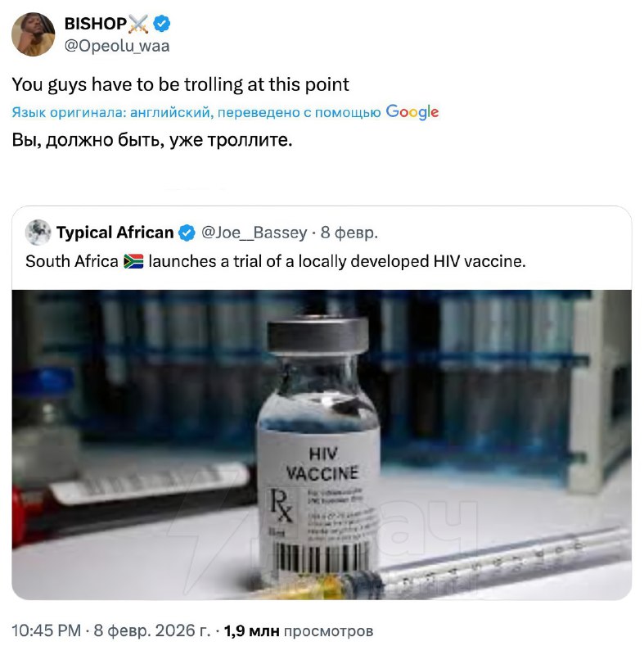Open the Typical African profile name
The image size is (644, 655).
(x=115, y=233)
